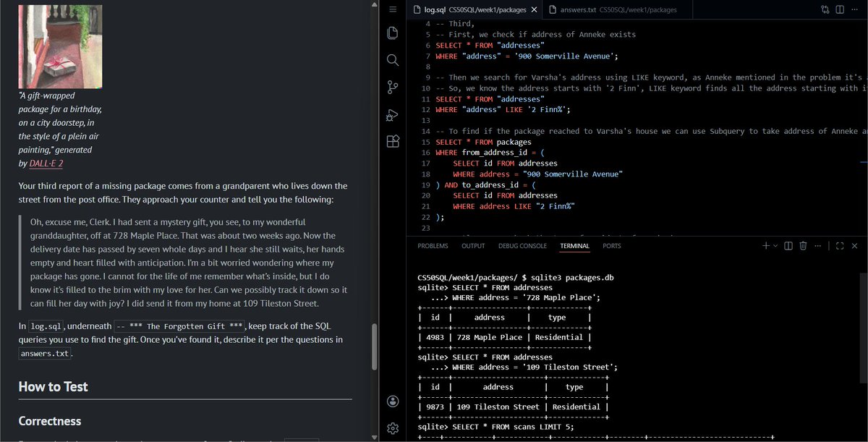Open the Run and Debug icon
This screenshot has width=868, height=442.
coord(393,114)
